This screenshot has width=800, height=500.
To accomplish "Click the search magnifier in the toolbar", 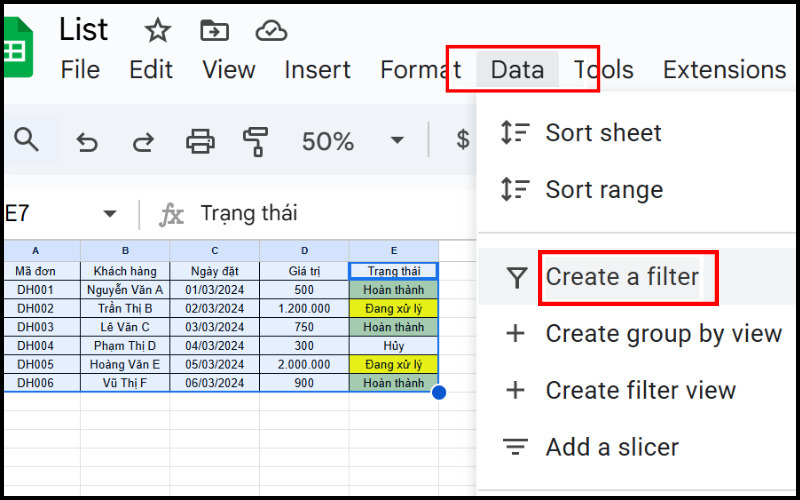I will pos(26,140).
